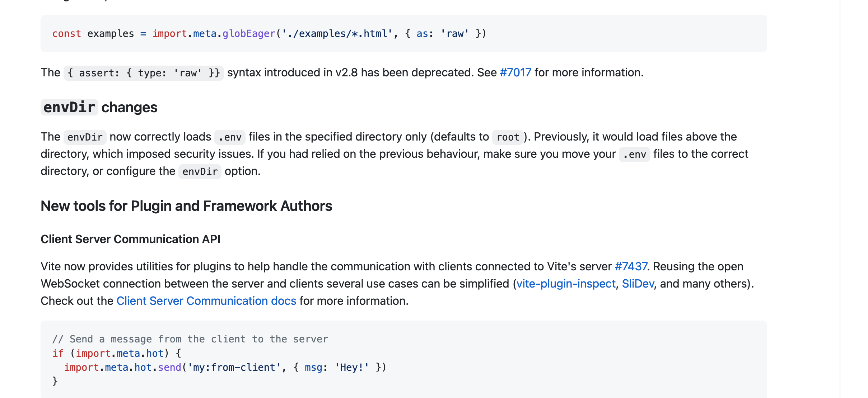Click the 'Send a message' code comment
Image resolution: width=868 pixels, height=398 pixels.
click(190, 339)
